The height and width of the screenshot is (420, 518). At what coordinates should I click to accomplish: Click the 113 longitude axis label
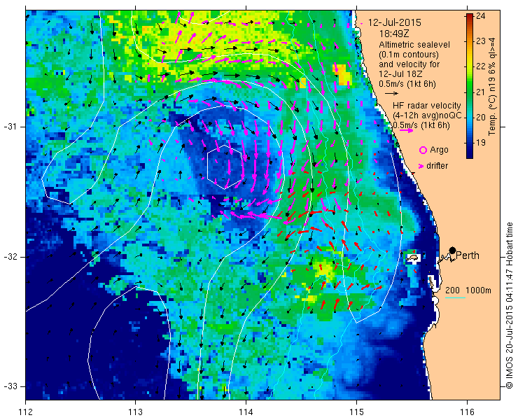click(x=135, y=412)
